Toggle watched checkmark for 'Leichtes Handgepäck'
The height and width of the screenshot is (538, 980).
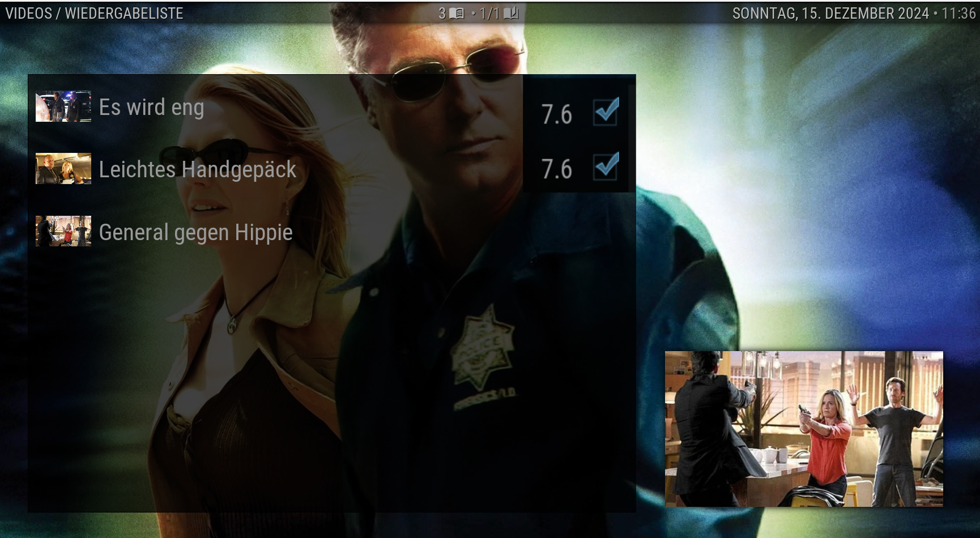tap(606, 166)
